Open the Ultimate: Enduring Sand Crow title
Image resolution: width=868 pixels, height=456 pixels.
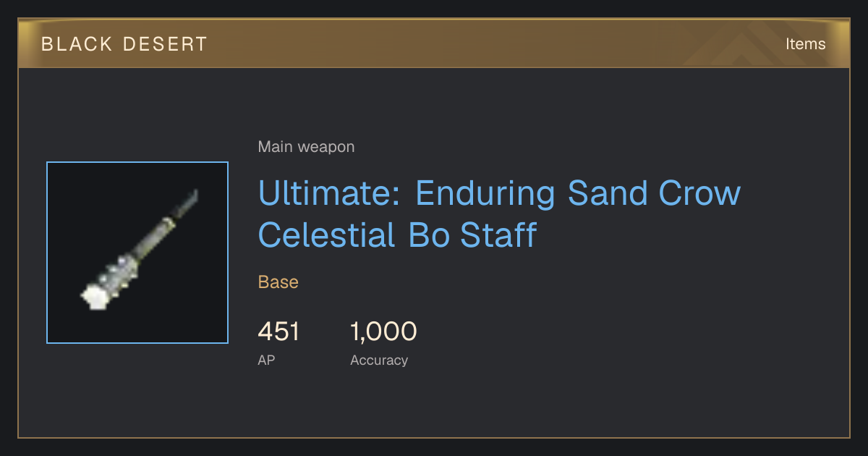499,193
